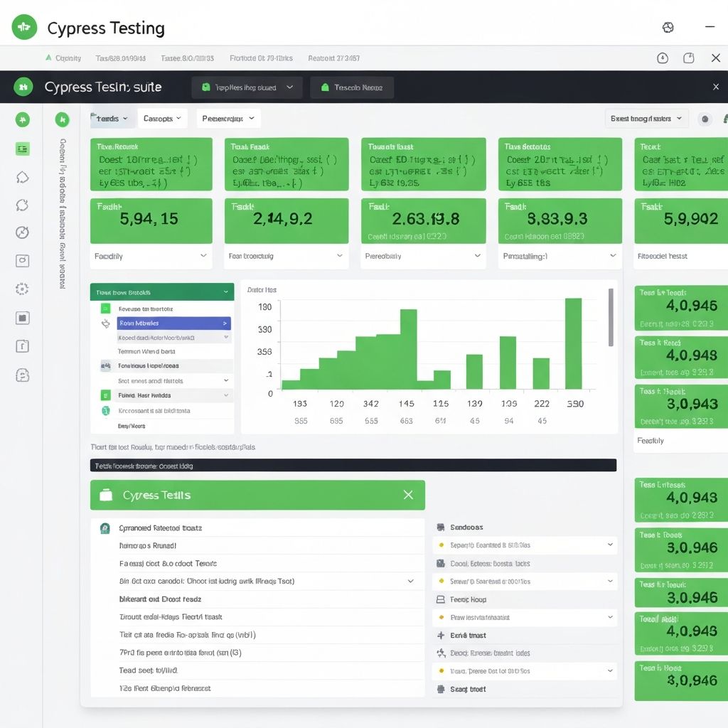Viewport: 728px width, 728px height.
Task: Click the green list icon in left sidebar
Action: point(22,149)
